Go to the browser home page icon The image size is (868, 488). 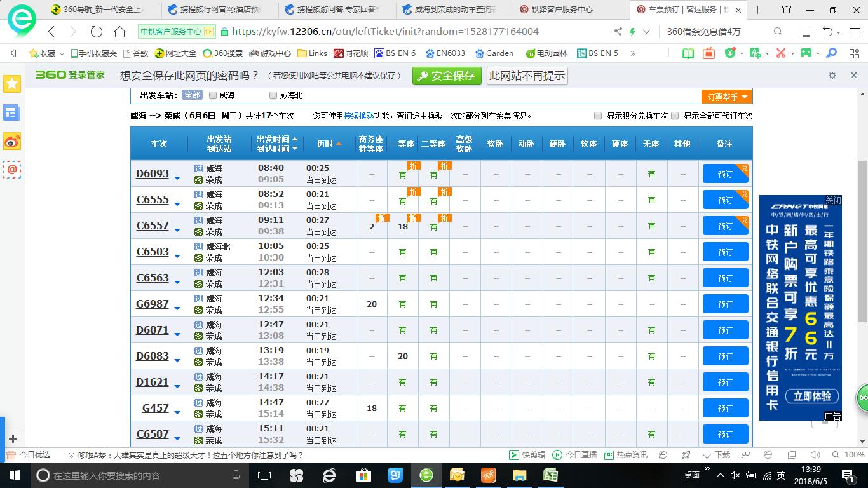pos(119,32)
